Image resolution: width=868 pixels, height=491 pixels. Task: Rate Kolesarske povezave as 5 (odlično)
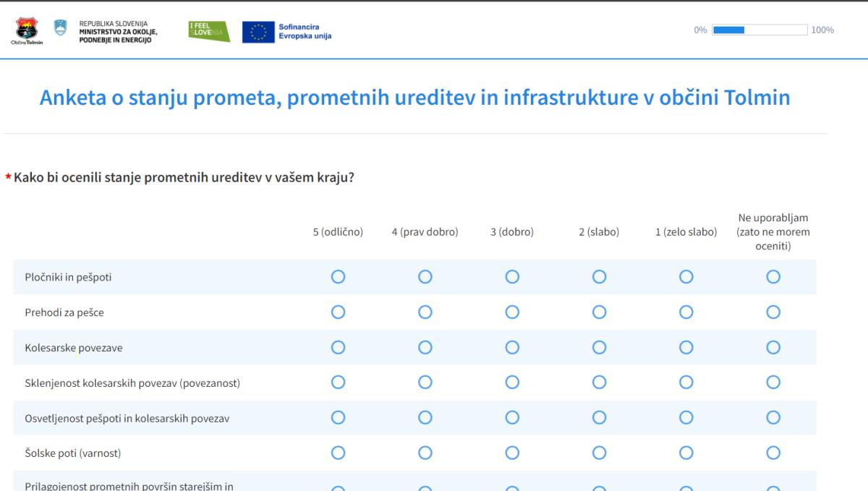point(338,347)
